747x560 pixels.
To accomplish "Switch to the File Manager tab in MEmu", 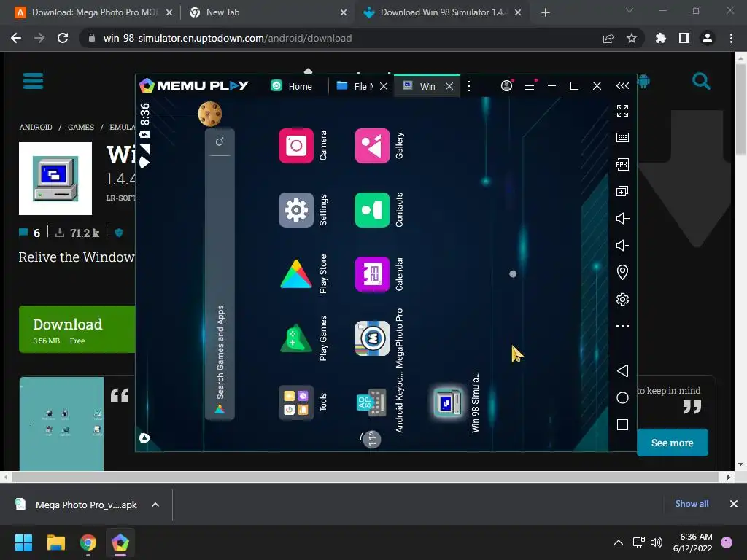I will pos(355,86).
